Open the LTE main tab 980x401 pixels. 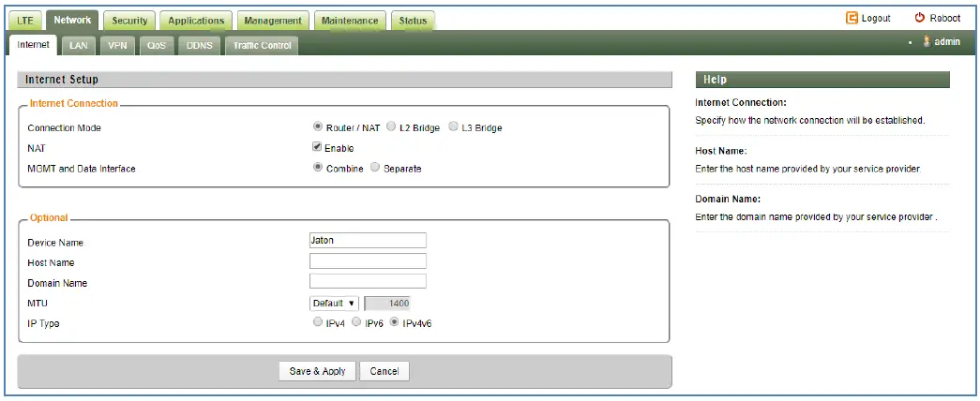pyautogui.click(x=25, y=21)
